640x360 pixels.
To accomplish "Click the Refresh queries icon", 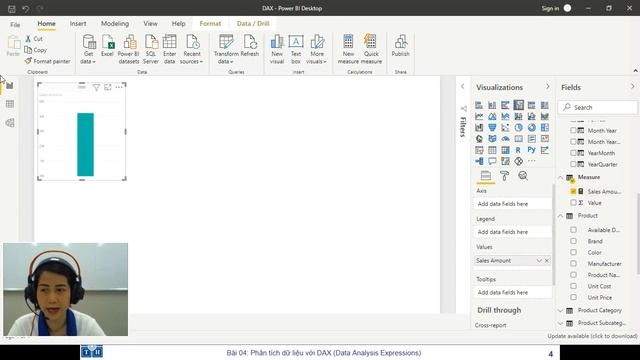I will pos(250,46).
